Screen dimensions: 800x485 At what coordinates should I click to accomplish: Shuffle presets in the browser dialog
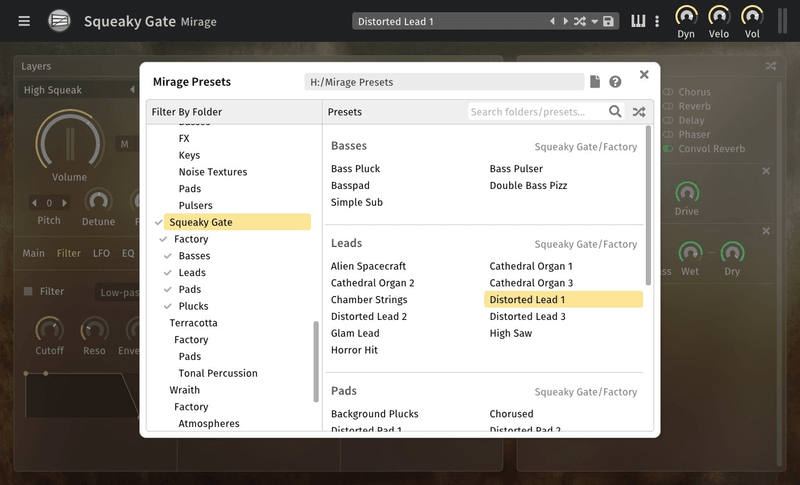[x=639, y=112]
